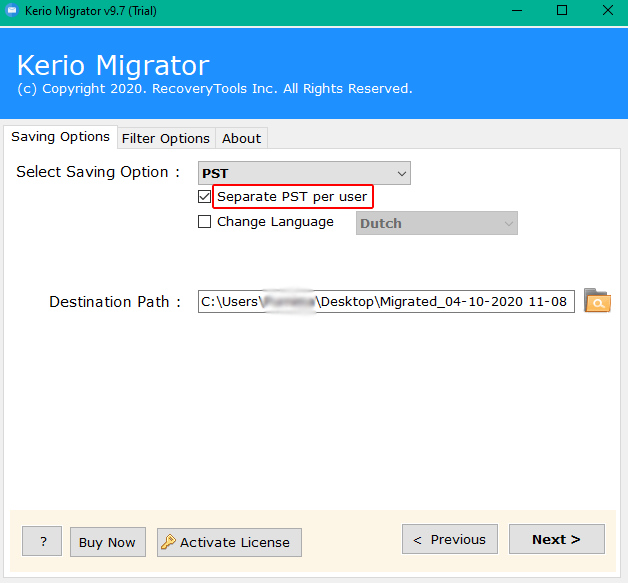
Task: Switch to the Filter Options tab
Action: (166, 139)
